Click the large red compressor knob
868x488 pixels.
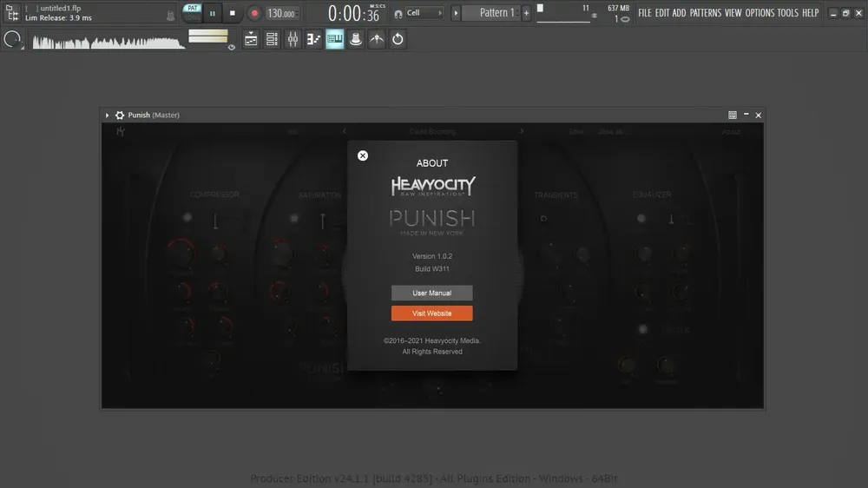[181, 254]
